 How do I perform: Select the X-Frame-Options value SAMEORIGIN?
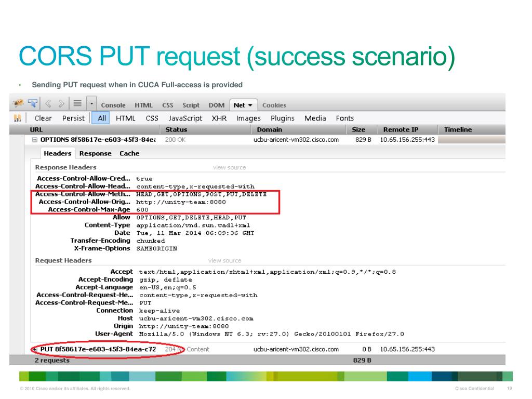click(x=157, y=249)
